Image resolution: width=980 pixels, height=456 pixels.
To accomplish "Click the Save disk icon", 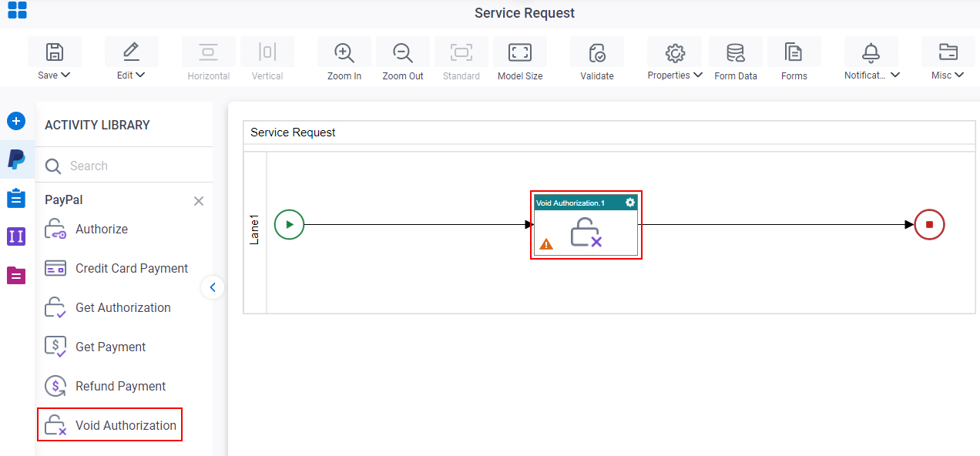I will point(55,52).
